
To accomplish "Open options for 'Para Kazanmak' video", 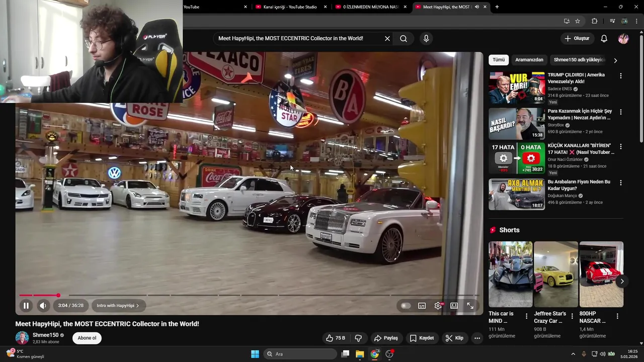I will click(621, 112).
